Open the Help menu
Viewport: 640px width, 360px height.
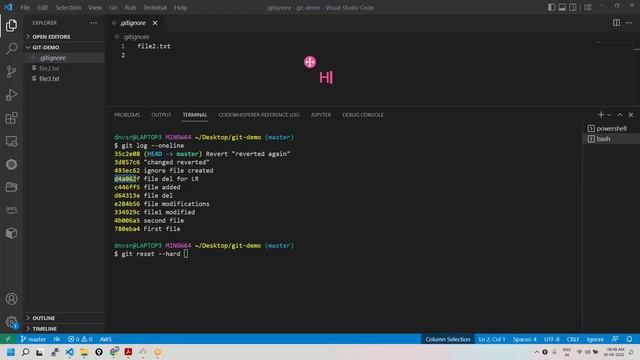(180, 7)
